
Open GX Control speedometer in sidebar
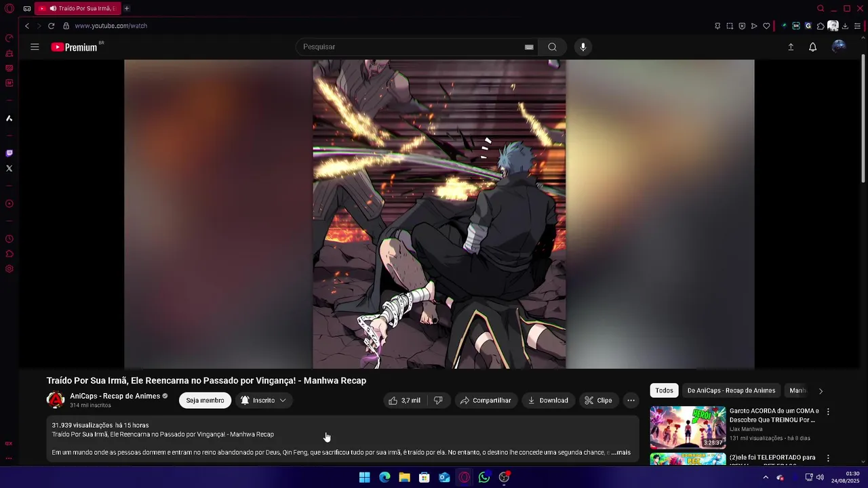tap(9, 38)
